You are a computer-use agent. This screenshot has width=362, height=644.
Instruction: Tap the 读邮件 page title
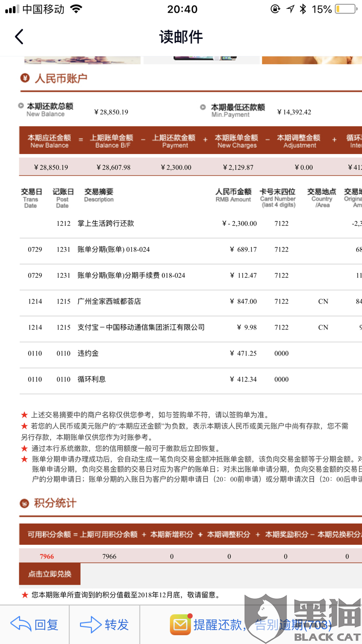tap(181, 37)
